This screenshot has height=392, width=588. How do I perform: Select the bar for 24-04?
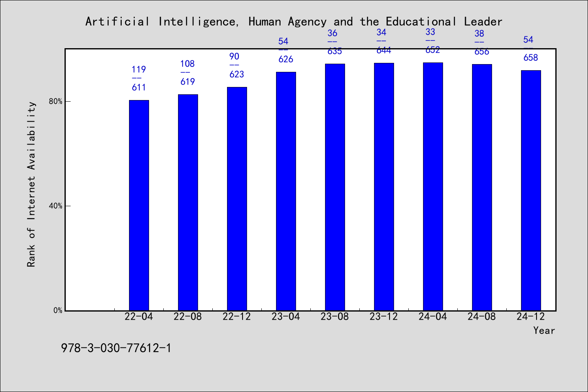point(433,187)
